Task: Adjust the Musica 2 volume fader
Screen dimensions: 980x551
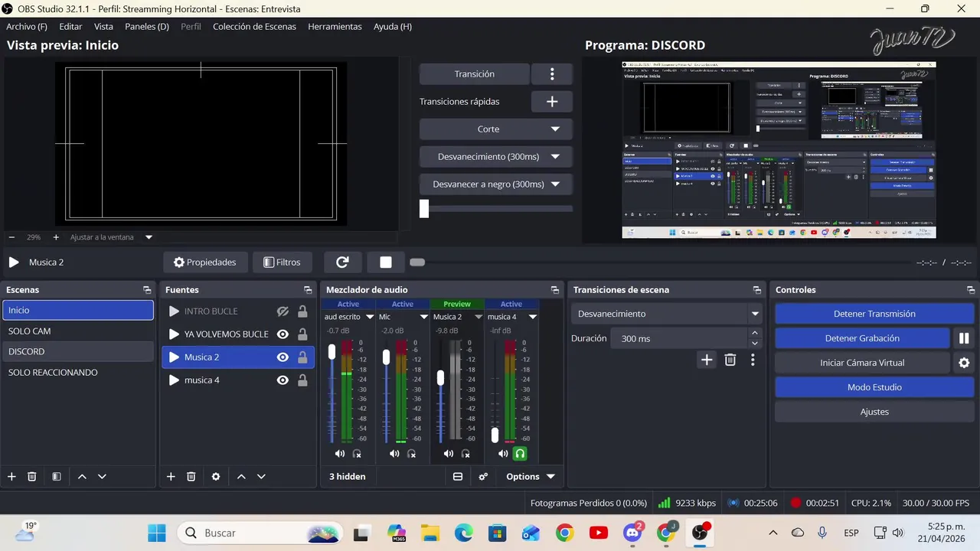Action: click(440, 377)
